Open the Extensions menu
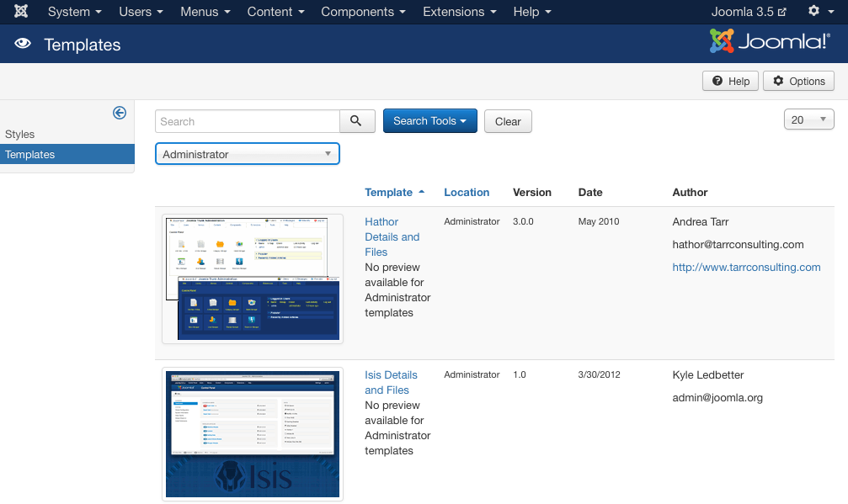The width and height of the screenshot is (848, 504). (x=459, y=12)
